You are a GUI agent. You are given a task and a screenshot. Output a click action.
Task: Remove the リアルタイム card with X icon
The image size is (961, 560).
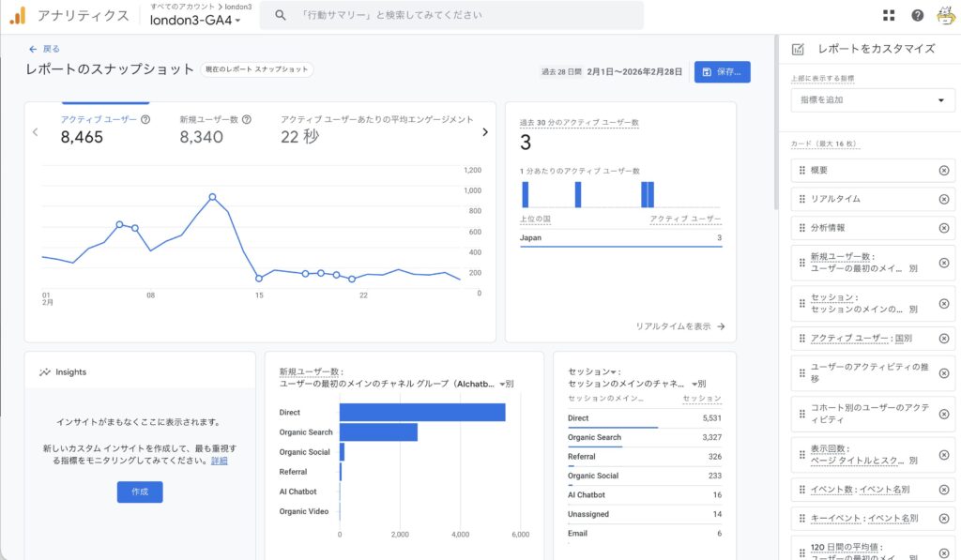click(x=943, y=199)
